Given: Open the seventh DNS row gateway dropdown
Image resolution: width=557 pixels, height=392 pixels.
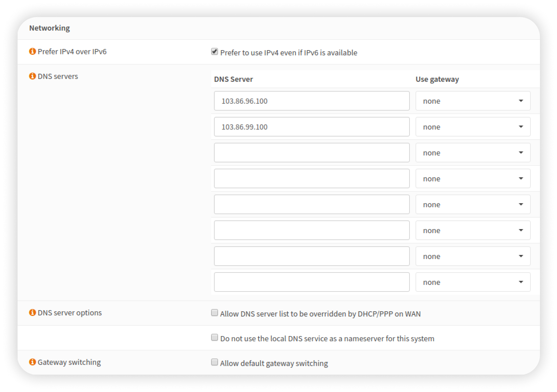Looking at the screenshot, I should 473,256.
